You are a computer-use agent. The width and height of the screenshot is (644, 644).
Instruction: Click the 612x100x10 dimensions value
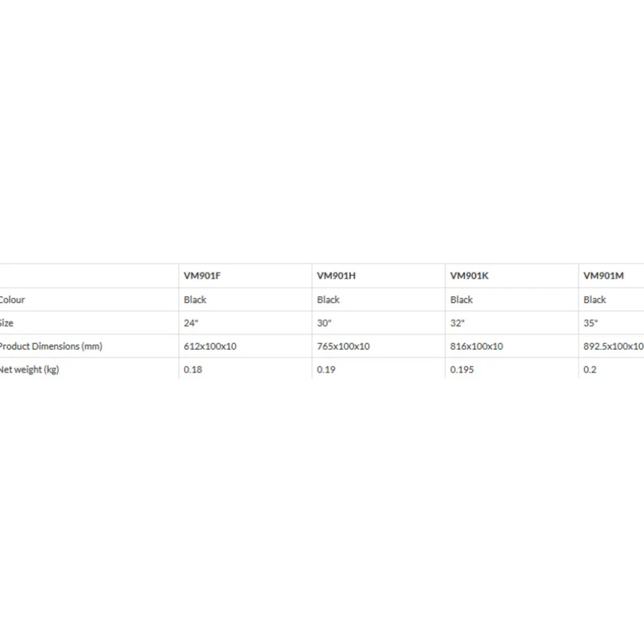(210, 346)
